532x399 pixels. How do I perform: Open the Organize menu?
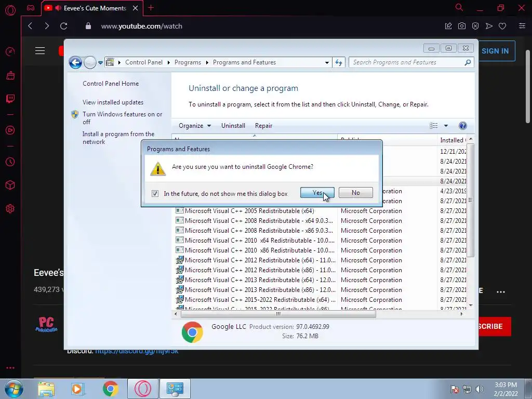click(195, 126)
